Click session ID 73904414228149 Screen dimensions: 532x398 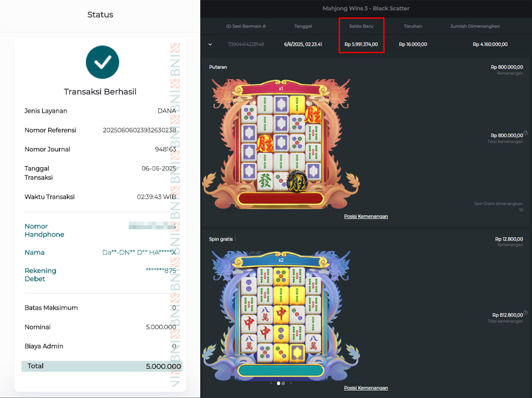pos(246,44)
